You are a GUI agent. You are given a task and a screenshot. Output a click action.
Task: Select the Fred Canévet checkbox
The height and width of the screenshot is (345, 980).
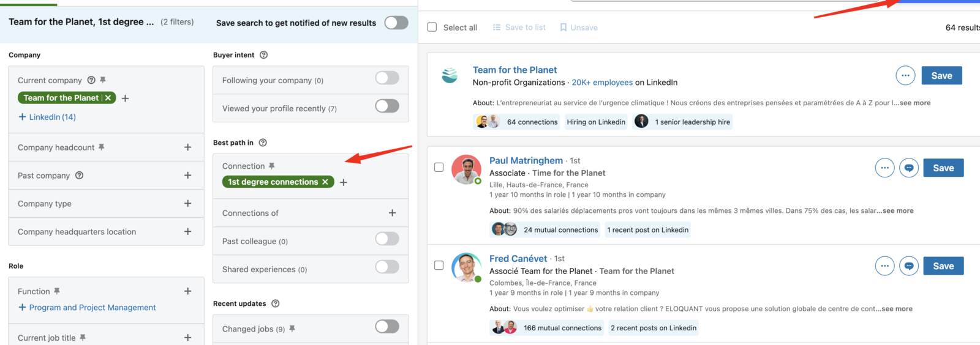(x=439, y=265)
